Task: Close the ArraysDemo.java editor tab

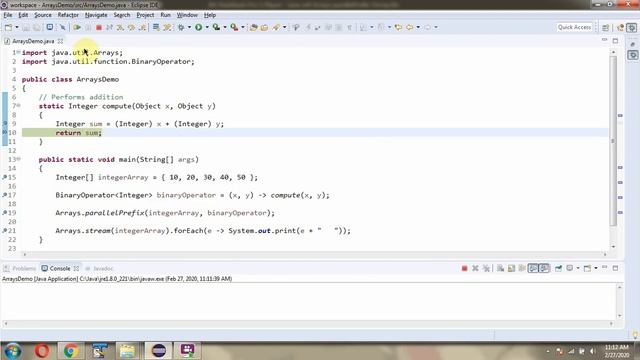Action: [60, 41]
